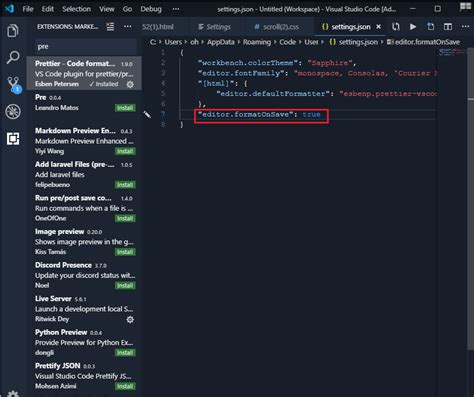474x397 pixels.
Task: Install Markdown Preview Enhanced extension
Action: 125,151
